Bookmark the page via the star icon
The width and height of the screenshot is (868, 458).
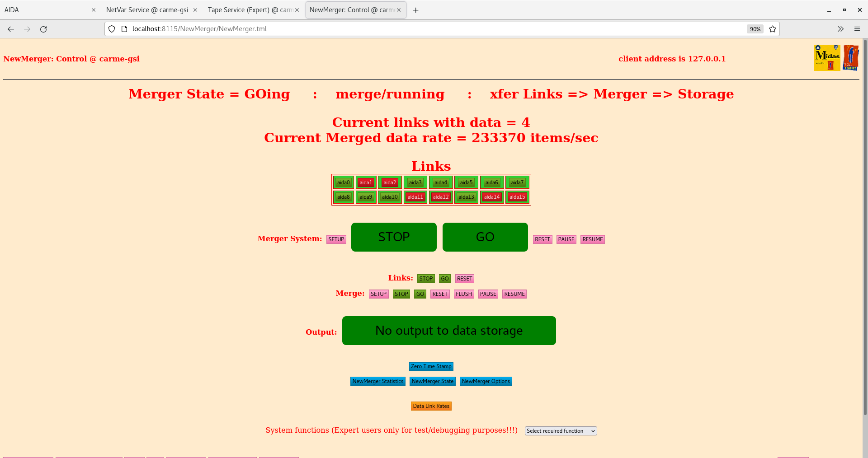[772, 29]
